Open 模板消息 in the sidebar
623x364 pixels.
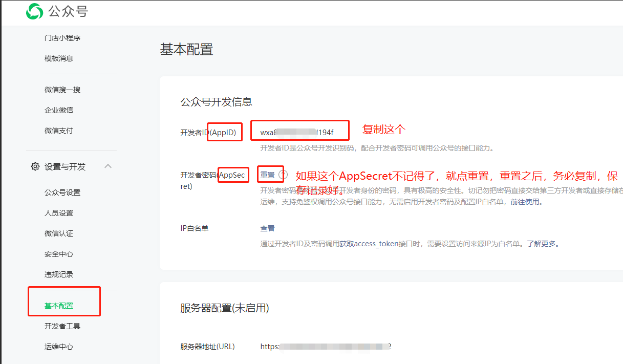[x=59, y=58]
